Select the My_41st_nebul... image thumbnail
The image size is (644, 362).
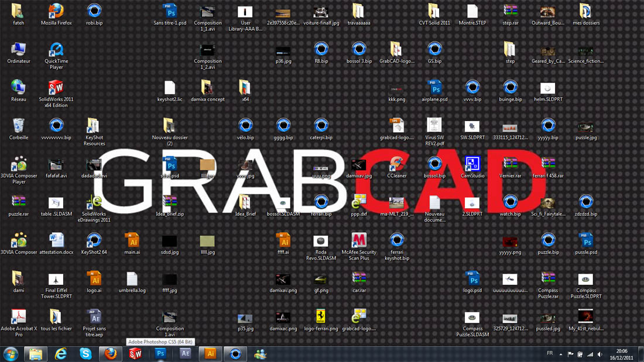(x=585, y=320)
